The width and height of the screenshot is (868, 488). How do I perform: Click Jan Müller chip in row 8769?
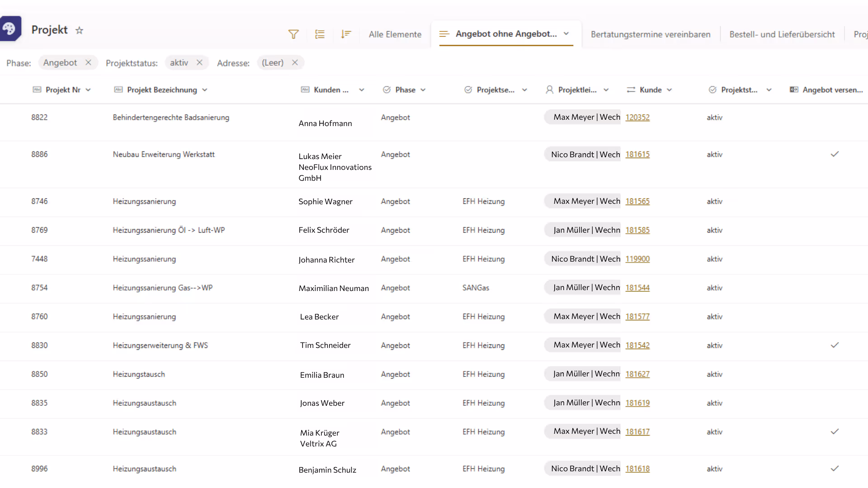pyautogui.click(x=583, y=230)
